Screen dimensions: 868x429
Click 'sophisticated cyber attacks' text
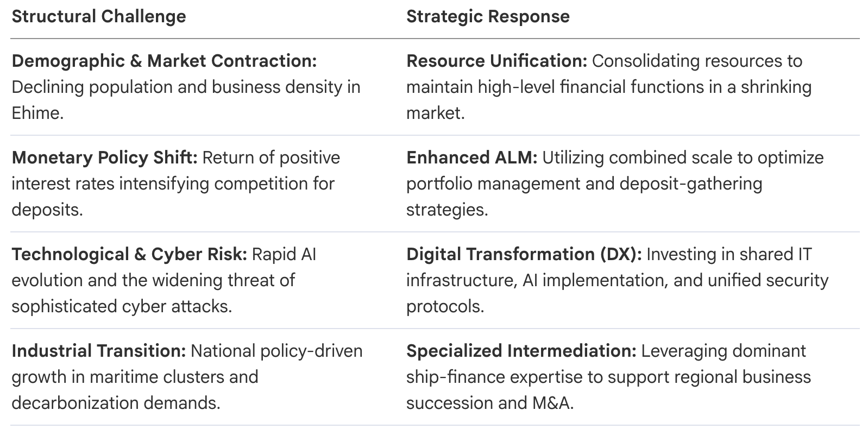pyautogui.click(x=122, y=306)
